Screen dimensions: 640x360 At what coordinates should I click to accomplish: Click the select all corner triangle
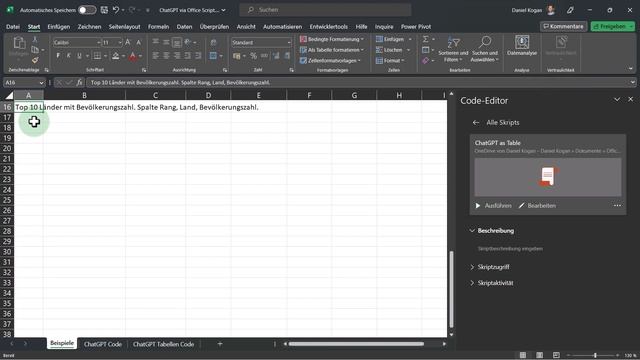coord(9,96)
